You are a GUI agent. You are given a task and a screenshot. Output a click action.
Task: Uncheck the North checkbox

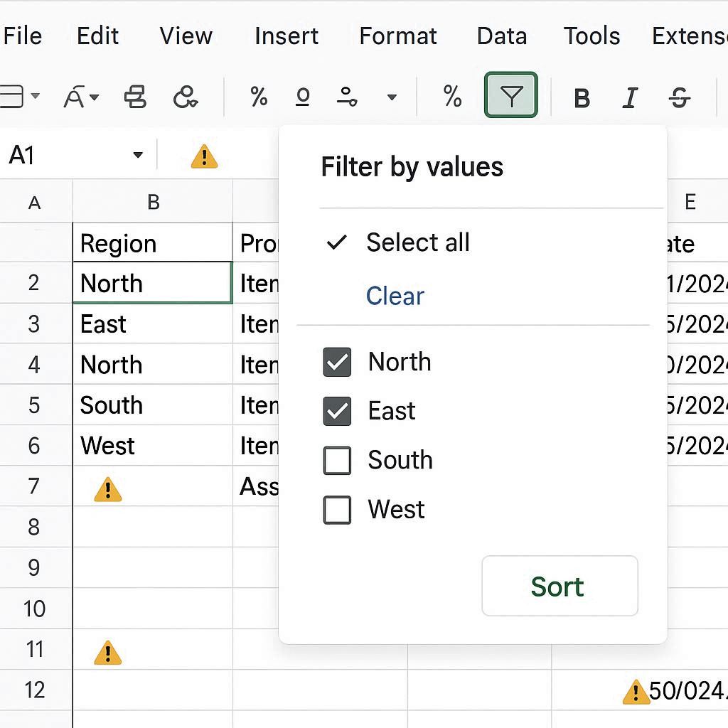[x=337, y=362]
